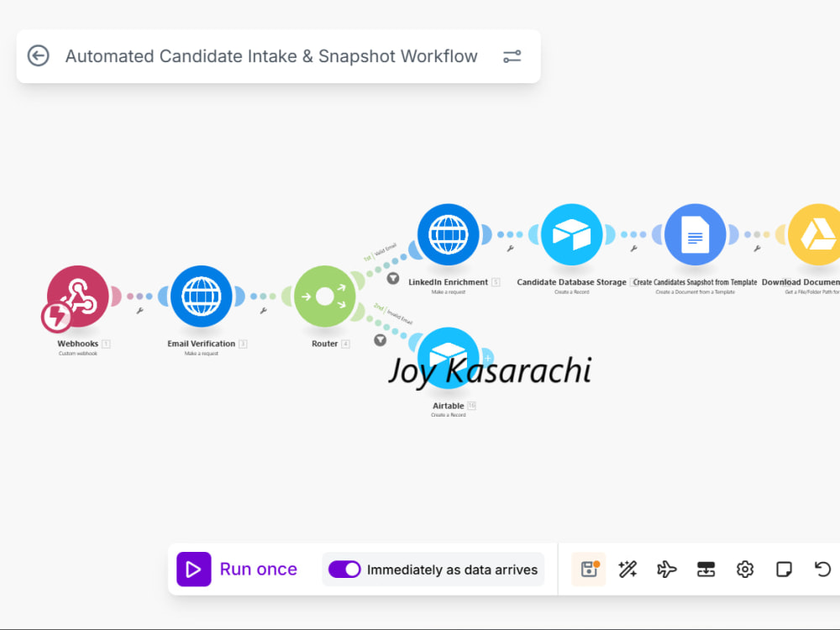This screenshot has height=630, width=840.
Task: Click wrench between Candidate Database Storage and Create Snapshot
Action: (633, 249)
